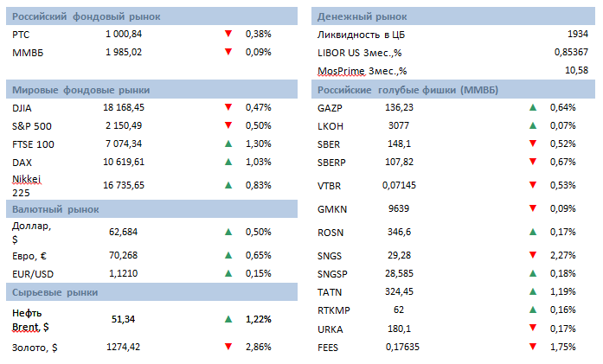The image size is (603, 364).
Task: Click the DJIA value 18 168,45
Action: [124, 108]
